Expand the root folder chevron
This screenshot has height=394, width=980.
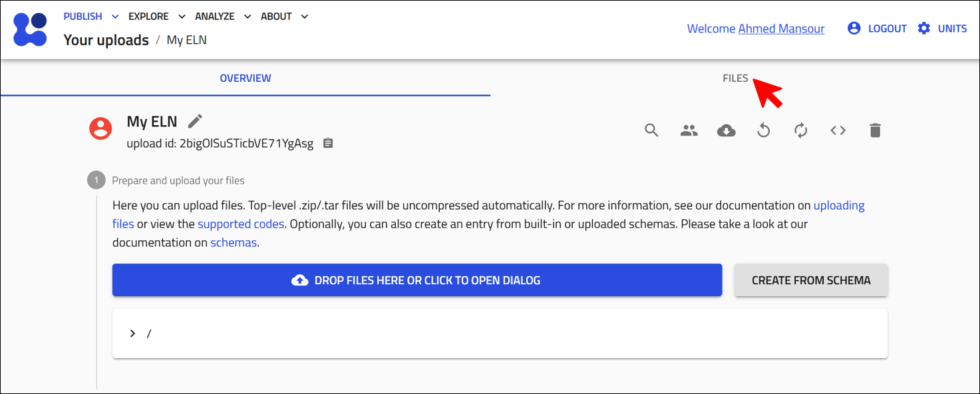tap(132, 333)
